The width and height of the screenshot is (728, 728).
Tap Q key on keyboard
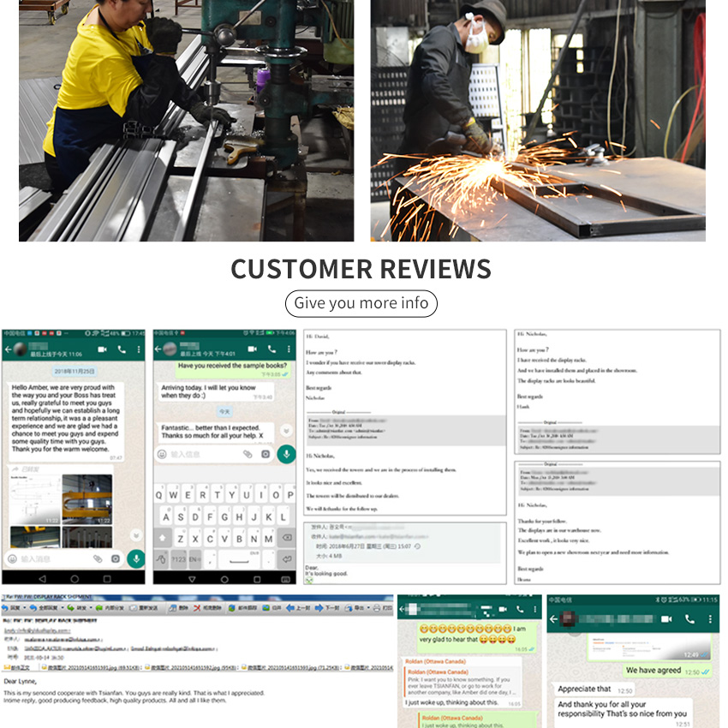(158, 495)
